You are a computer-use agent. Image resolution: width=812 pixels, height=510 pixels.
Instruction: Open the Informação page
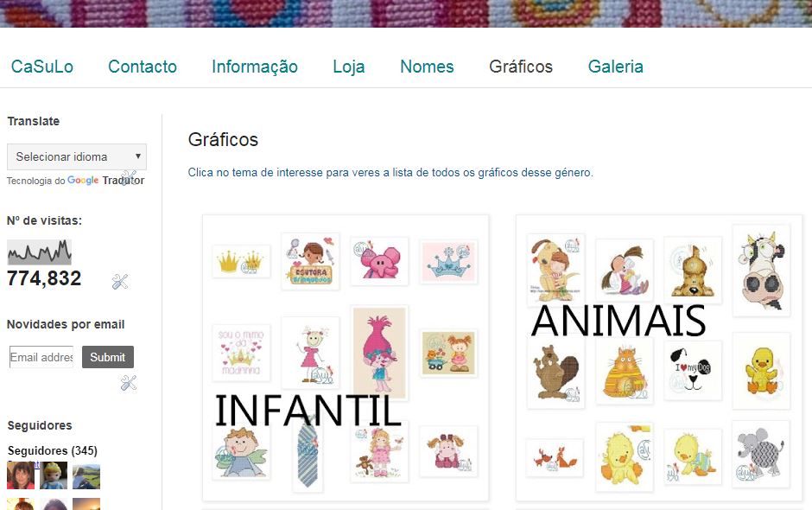(x=255, y=67)
